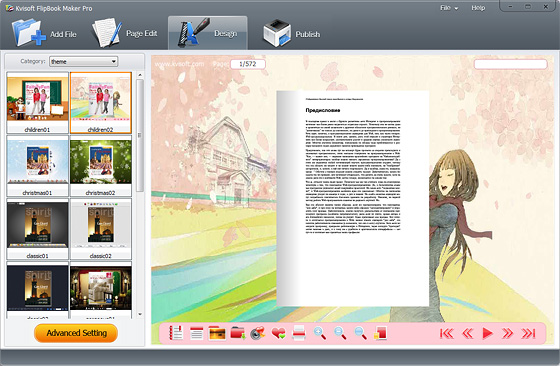
Task: Select the children01 theme thumbnail
Action: [38, 102]
